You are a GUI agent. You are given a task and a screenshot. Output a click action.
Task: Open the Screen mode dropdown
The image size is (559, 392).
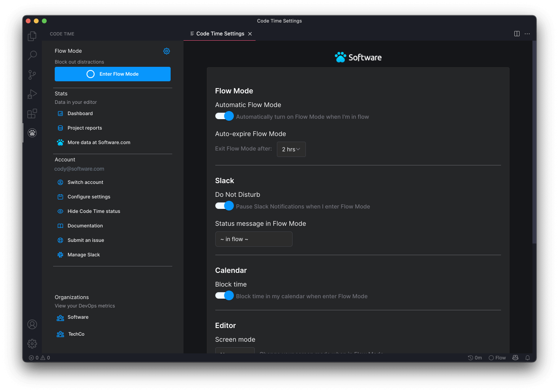coord(235,350)
